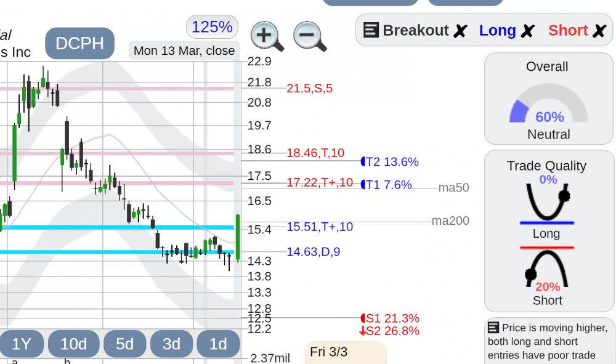Click the Long trade quality curve
The width and height of the screenshot is (616, 364).
[x=547, y=202]
